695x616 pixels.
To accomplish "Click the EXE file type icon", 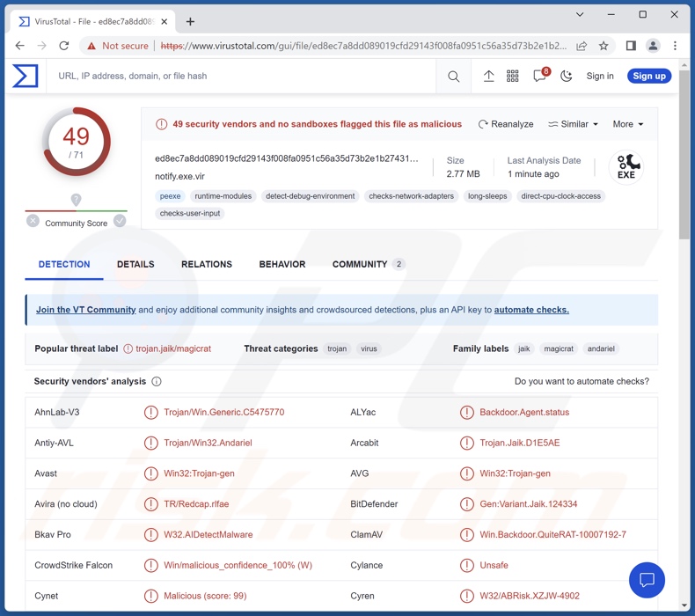I will pos(625,166).
